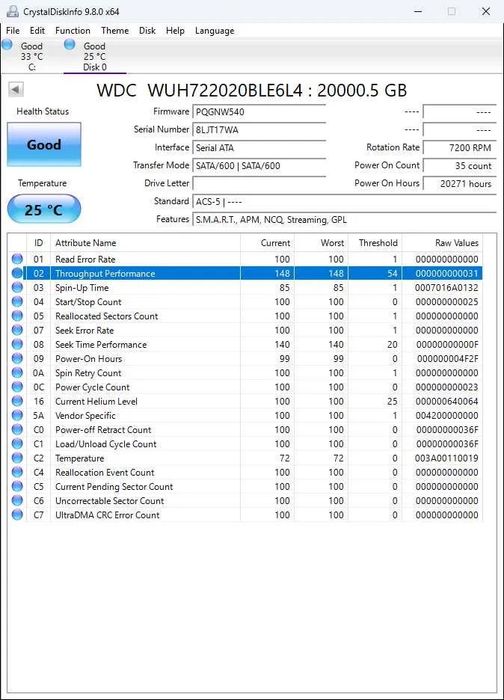504x700 pixels.
Task: Click the status icon for Power Cycle Count
Action: [x=17, y=387]
